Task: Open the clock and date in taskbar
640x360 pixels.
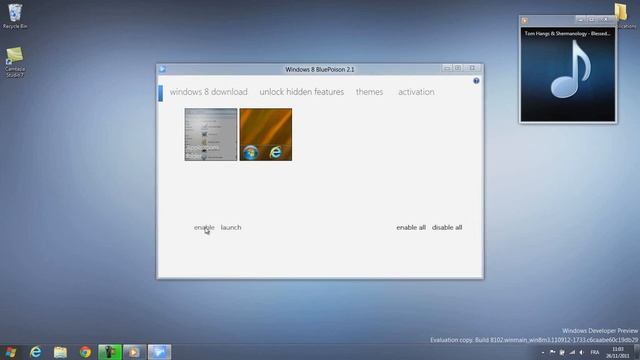Action: pyautogui.click(x=618, y=353)
